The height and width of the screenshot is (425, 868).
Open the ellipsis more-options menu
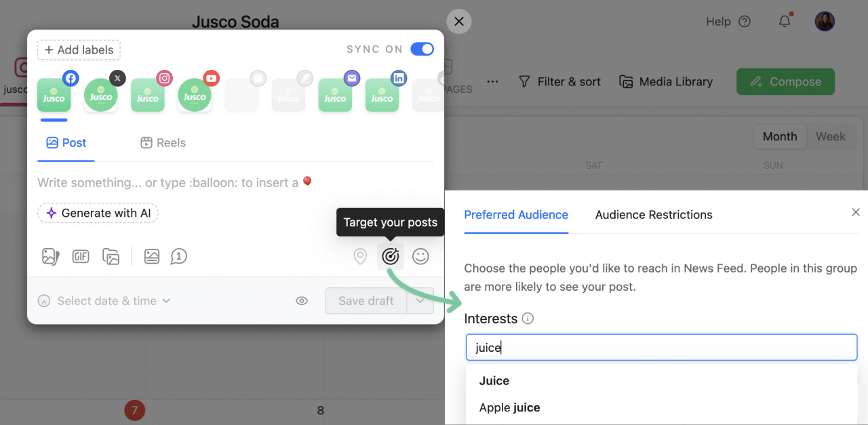(x=492, y=81)
